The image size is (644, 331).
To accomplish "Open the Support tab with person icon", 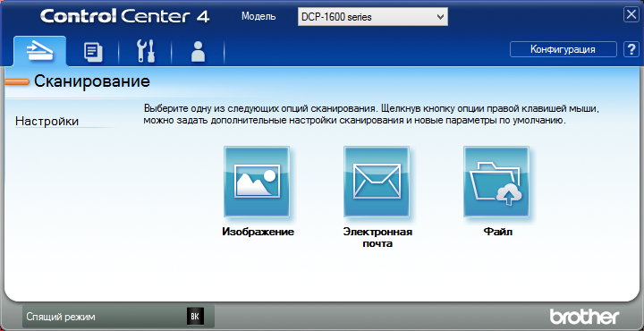I will [199, 52].
